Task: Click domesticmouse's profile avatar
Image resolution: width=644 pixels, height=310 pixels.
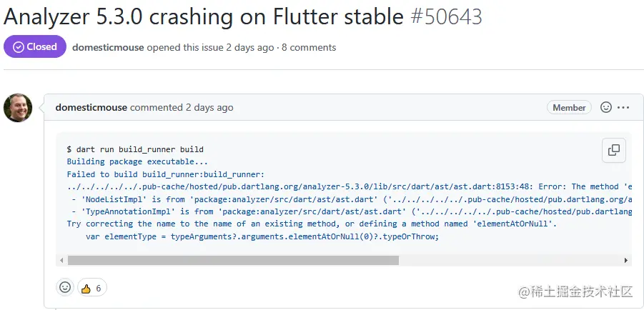Action: pyautogui.click(x=17, y=108)
